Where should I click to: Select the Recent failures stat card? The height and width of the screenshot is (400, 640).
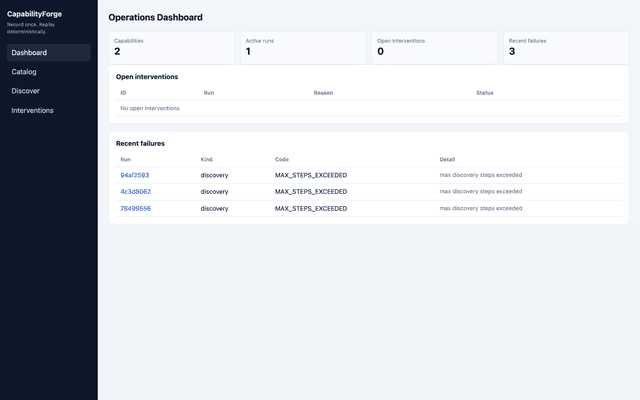coord(566,48)
